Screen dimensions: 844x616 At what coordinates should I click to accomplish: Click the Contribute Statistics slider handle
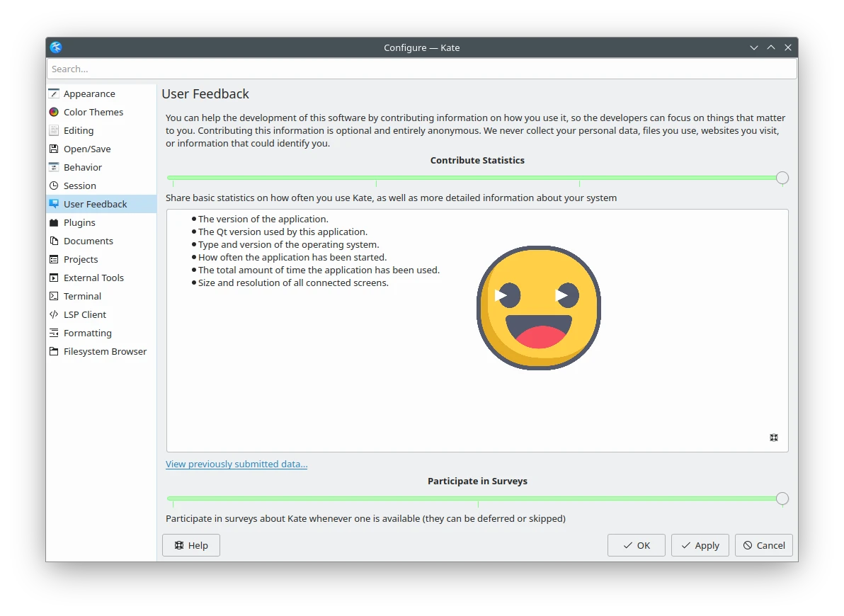(x=782, y=178)
